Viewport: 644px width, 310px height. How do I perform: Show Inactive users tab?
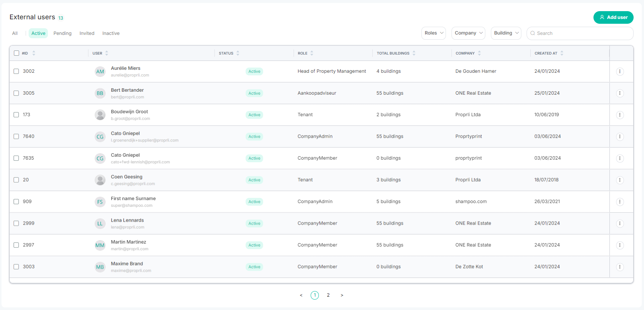[x=111, y=33]
